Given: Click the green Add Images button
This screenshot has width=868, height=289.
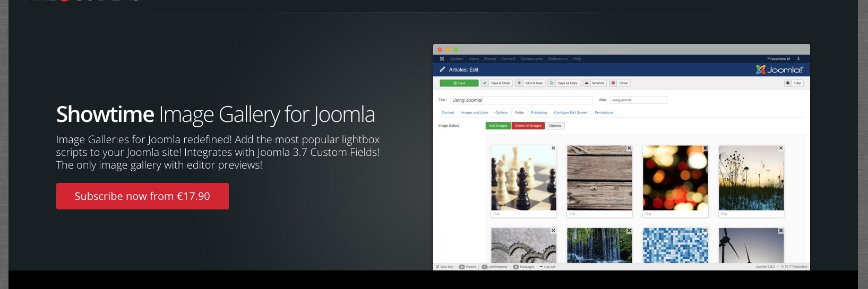Looking at the screenshot, I should tap(498, 126).
